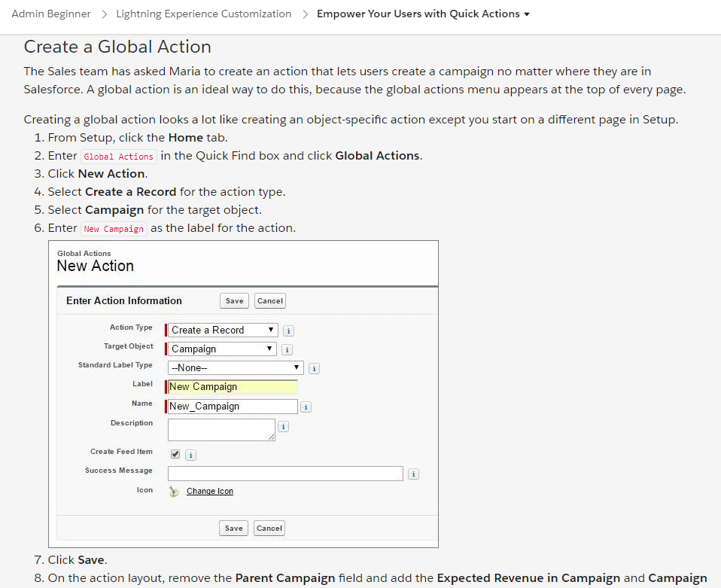Click the 'Click New Action.' step text
This screenshot has height=588, width=721.
coord(98,174)
